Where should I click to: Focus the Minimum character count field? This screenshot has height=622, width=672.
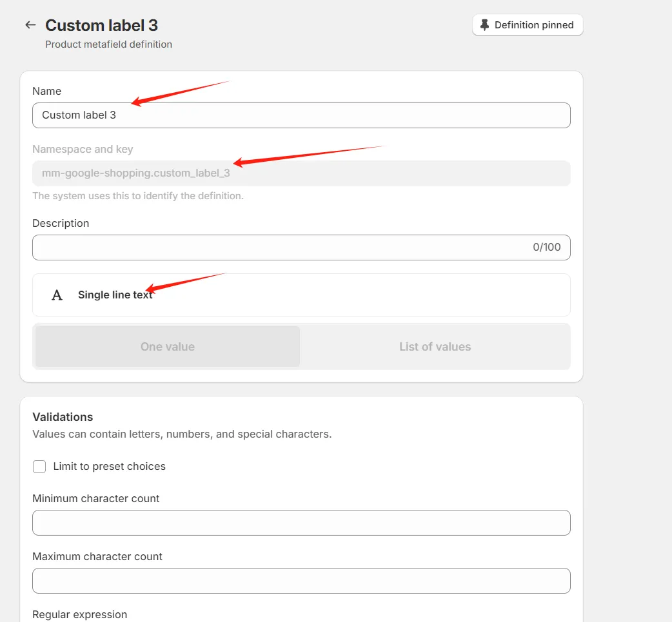click(301, 523)
